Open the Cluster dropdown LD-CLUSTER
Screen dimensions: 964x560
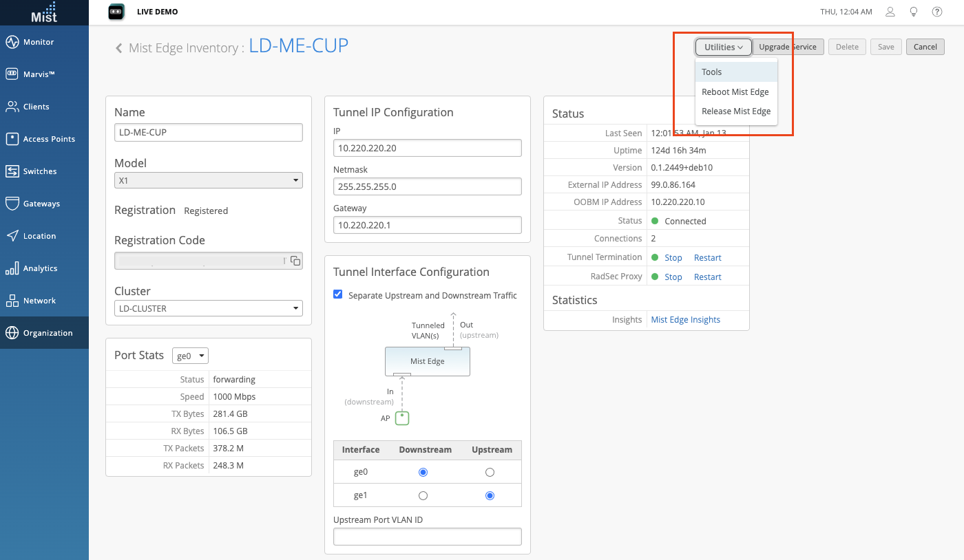coord(209,308)
